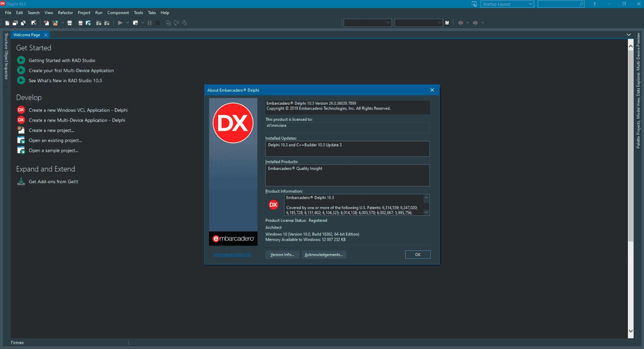The image size is (644, 349).
Task: Click OK in the About dialog
Action: 418,254
